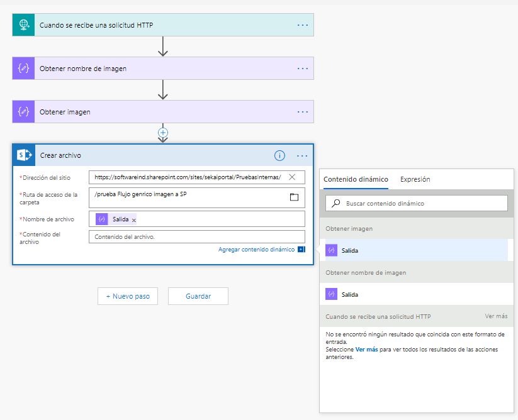The image size is (518, 420).
Task: Click the Obtener nombre de imagen compose icon
Action: click(24, 69)
